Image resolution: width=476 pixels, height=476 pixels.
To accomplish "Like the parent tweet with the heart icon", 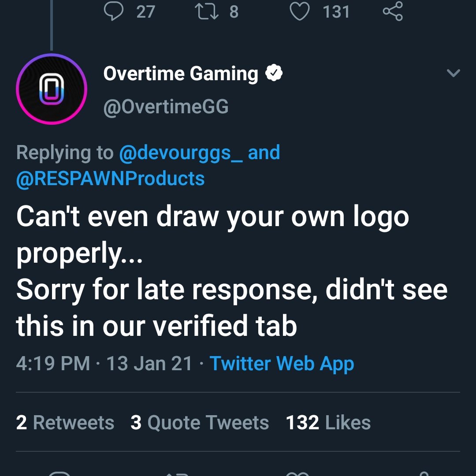I will [x=300, y=11].
